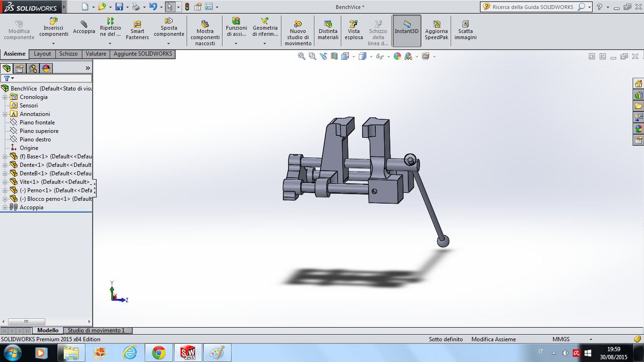Open Windows Start menu
The height and width of the screenshot is (362, 644).
pos(12,353)
